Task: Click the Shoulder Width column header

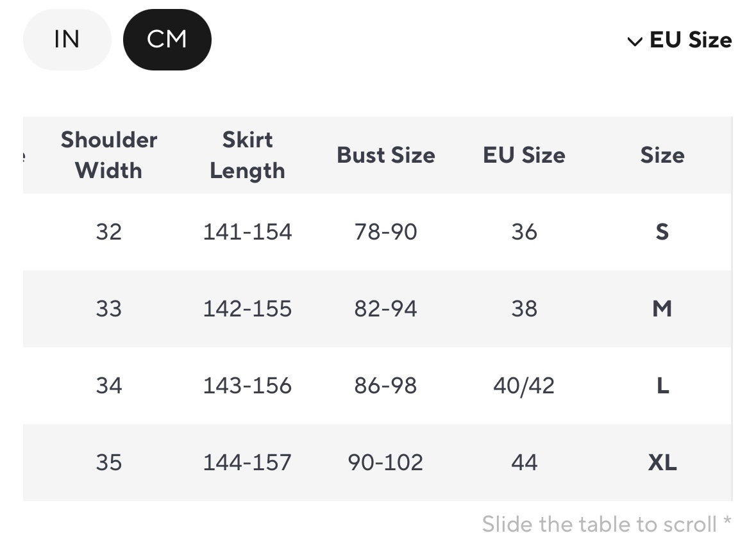Action: [x=108, y=155]
